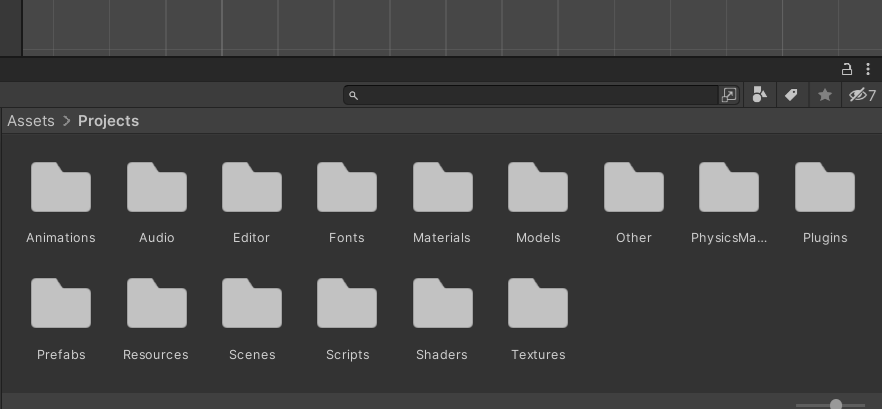882x409 pixels.
Task: Click the Audio folder label
Action: [x=157, y=238]
